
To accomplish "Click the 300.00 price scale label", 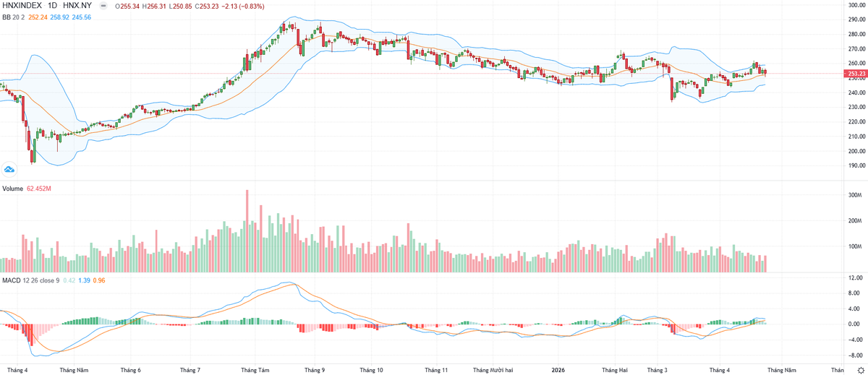I will 856,5.
